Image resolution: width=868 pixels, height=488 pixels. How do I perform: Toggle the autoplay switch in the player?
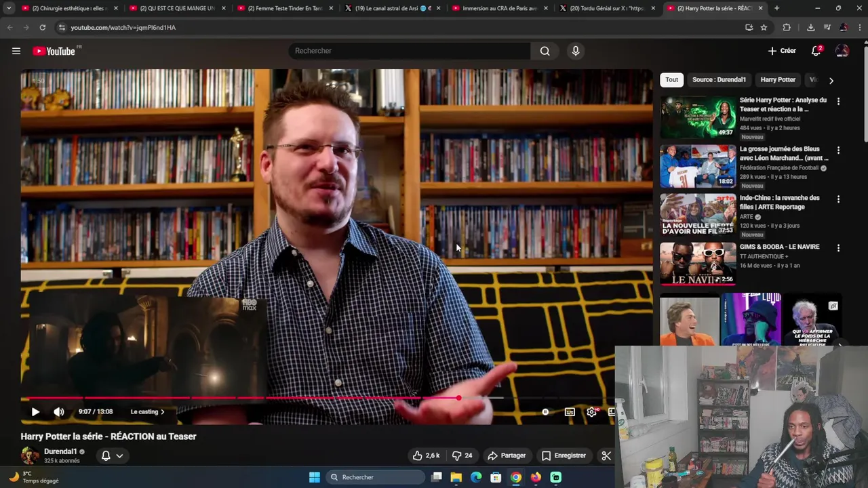pos(545,411)
